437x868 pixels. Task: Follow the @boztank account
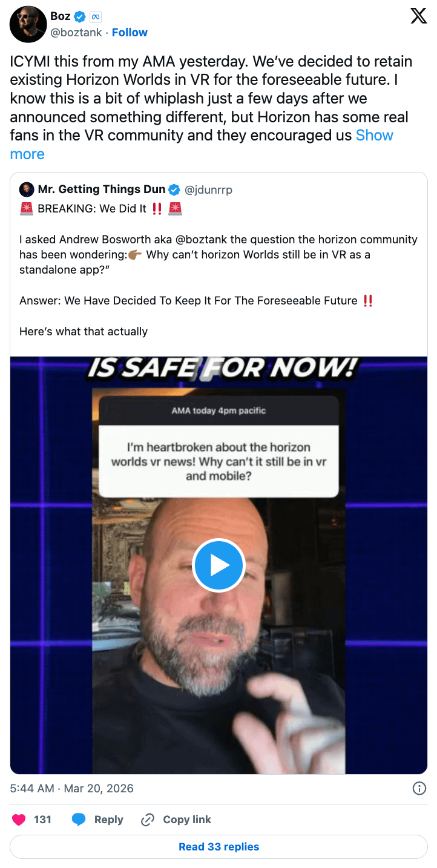pos(130,33)
